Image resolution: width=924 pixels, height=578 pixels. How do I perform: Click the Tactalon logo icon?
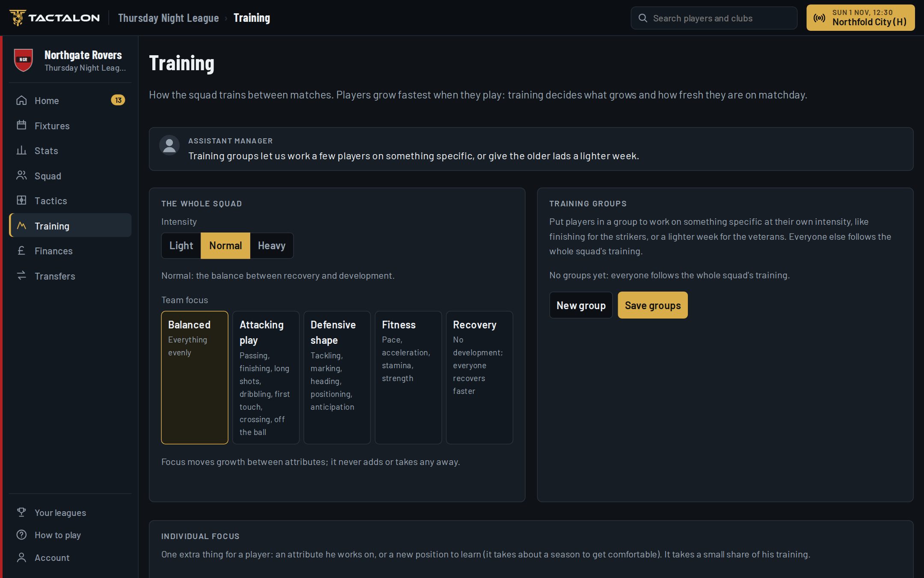(18, 18)
